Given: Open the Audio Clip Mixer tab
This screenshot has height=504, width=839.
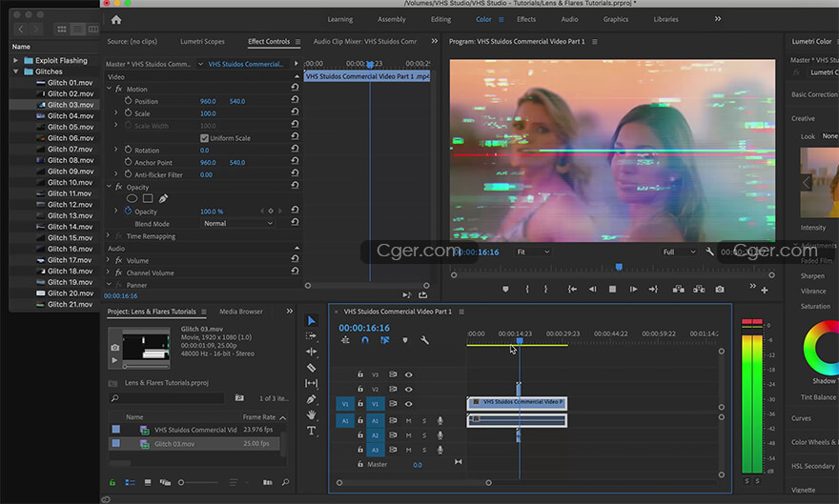Looking at the screenshot, I should [365, 41].
